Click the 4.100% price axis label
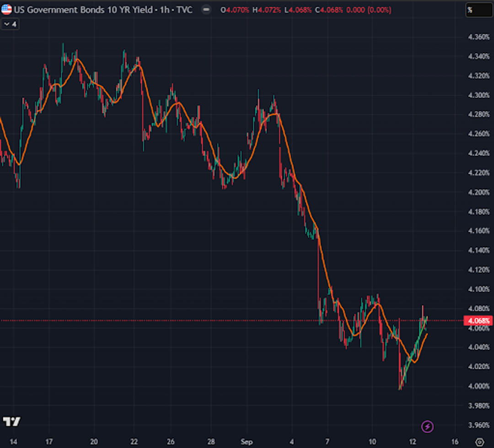The image size is (494, 448). click(x=478, y=289)
